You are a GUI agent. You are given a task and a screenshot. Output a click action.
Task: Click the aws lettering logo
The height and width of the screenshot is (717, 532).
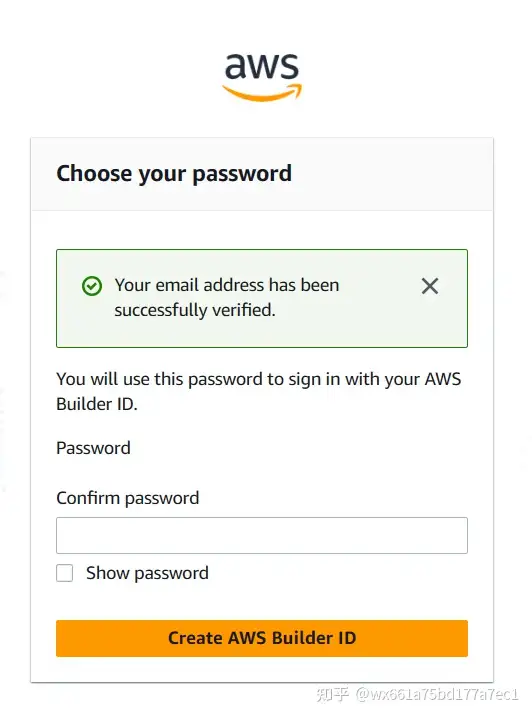[262, 66]
